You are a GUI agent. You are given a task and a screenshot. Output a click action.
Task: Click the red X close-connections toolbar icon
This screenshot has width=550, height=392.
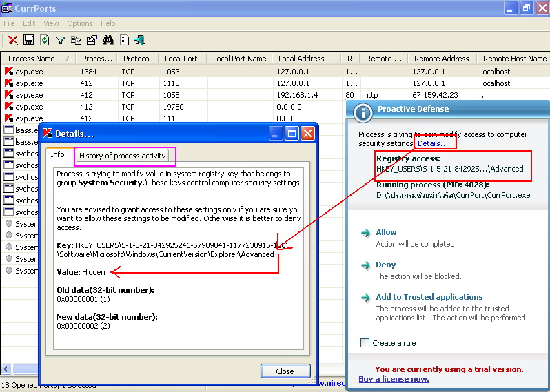(x=13, y=40)
